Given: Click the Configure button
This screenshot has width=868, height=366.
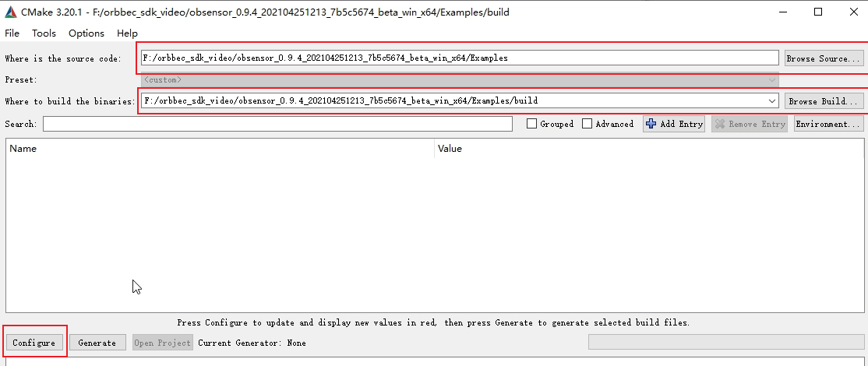Looking at the screenshot, I should click(34, 343).
